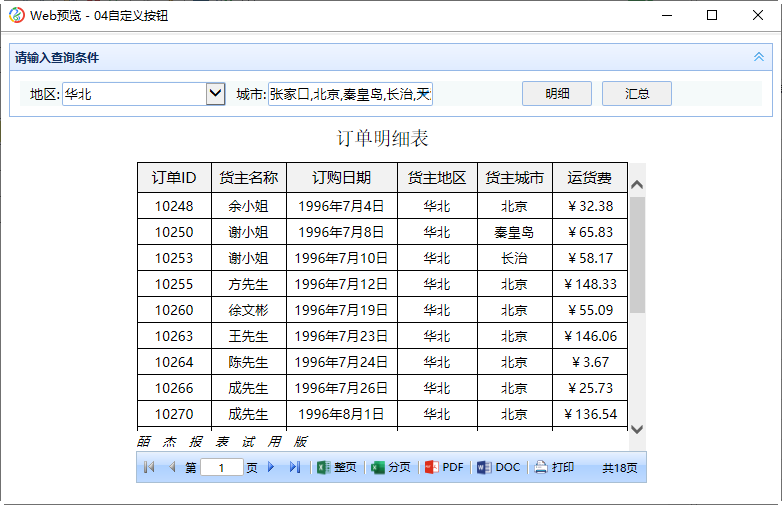
Task: Select the 订单ID column header
Action: pyautogui.click(x=174, y=178)
